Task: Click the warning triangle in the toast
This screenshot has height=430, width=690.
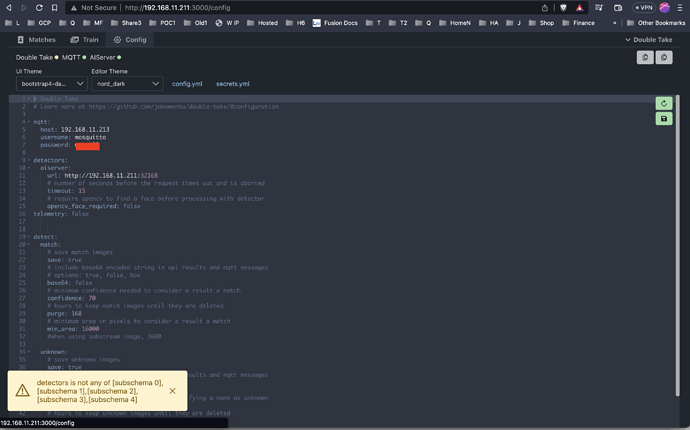Action: 22,390
